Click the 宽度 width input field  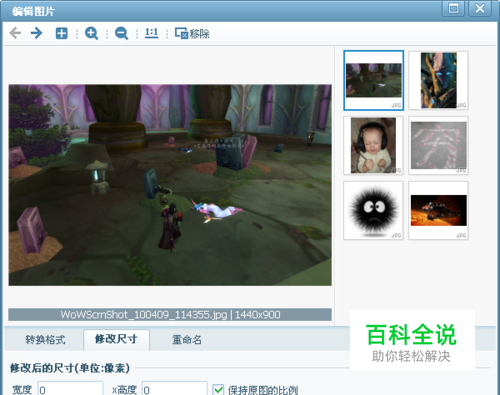tap(70, 389)
